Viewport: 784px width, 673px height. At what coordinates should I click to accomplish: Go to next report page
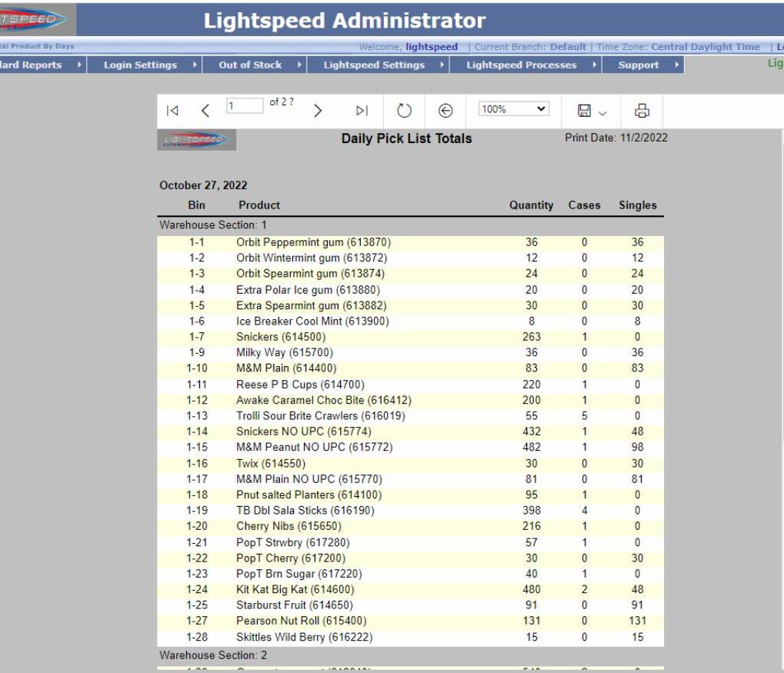coord(318,111)
